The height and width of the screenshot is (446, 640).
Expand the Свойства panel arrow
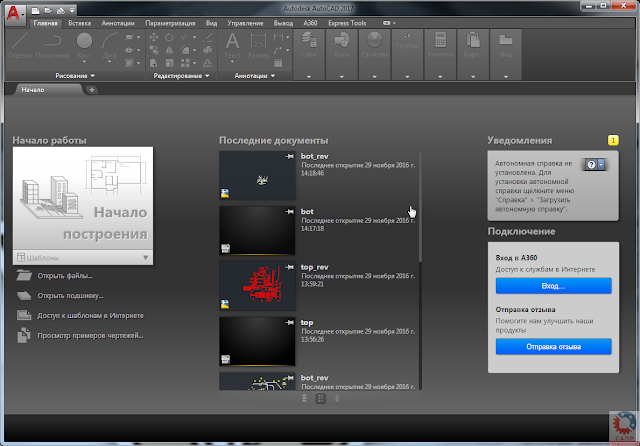(x=374, y=77)
